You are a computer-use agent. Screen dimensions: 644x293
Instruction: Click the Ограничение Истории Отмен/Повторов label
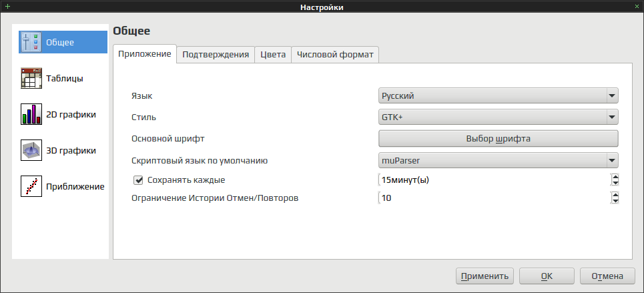(215, 198)
